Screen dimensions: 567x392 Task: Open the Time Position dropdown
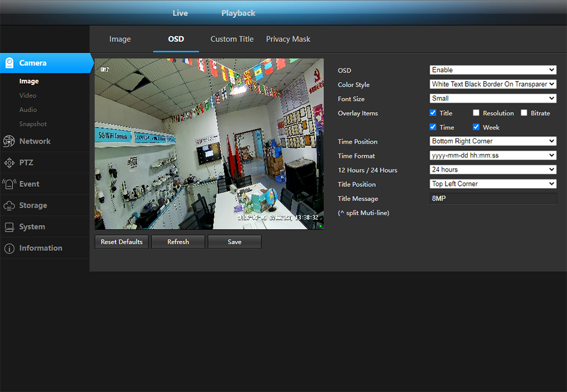tap(493, 141)
